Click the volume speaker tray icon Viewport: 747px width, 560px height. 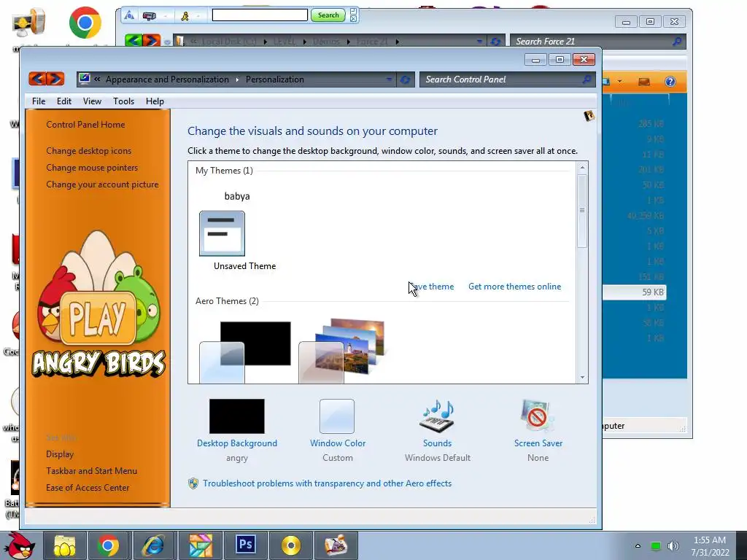(x=673, y=546)
